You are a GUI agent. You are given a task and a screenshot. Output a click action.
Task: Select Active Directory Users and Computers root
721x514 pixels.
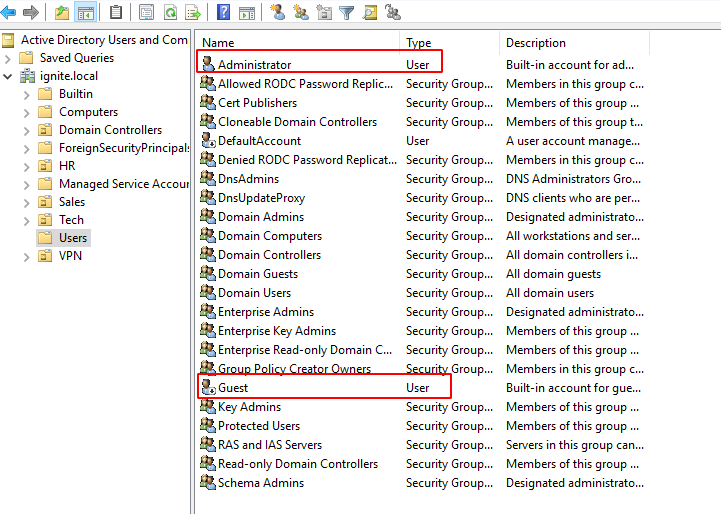point(104,40)
